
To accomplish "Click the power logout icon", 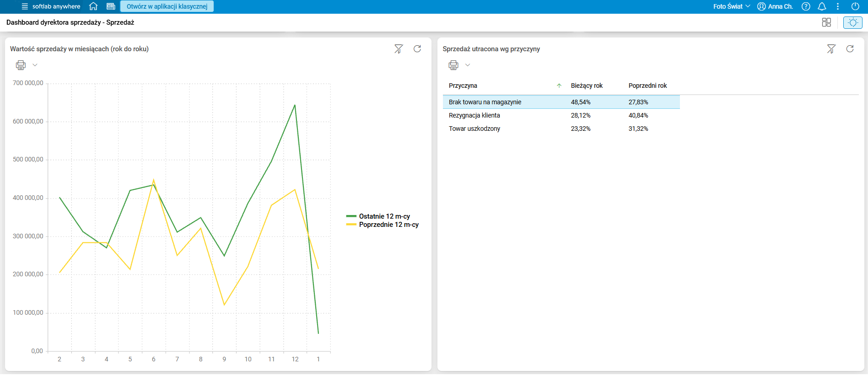I will point(855,6).
